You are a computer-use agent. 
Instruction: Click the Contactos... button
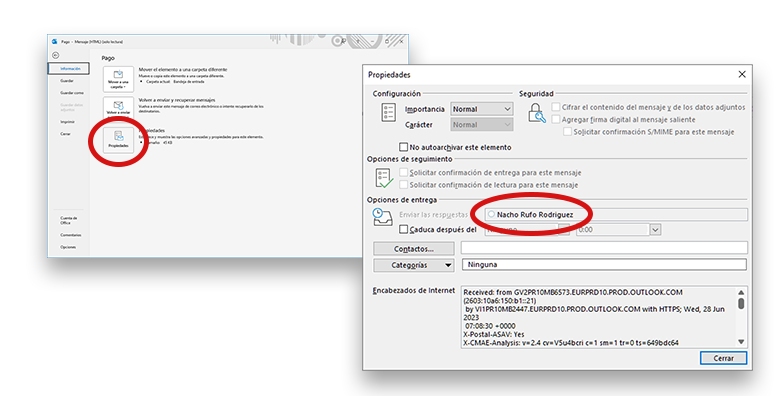(x=413, y=249)
